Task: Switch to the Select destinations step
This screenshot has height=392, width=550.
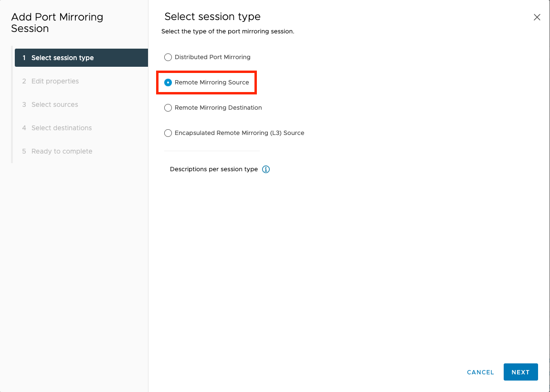Action: click(x=61, y=128)
